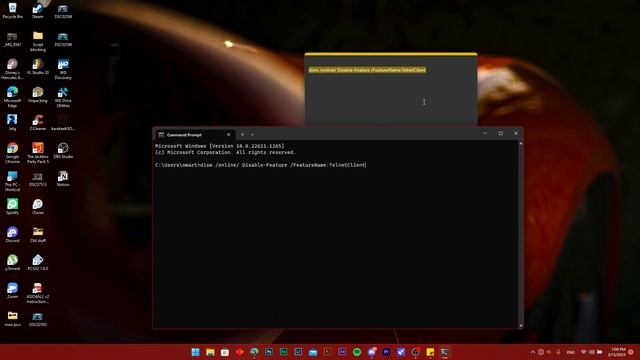Select the WD Discovery shortcut
The image size is (640, 360).
63,69
